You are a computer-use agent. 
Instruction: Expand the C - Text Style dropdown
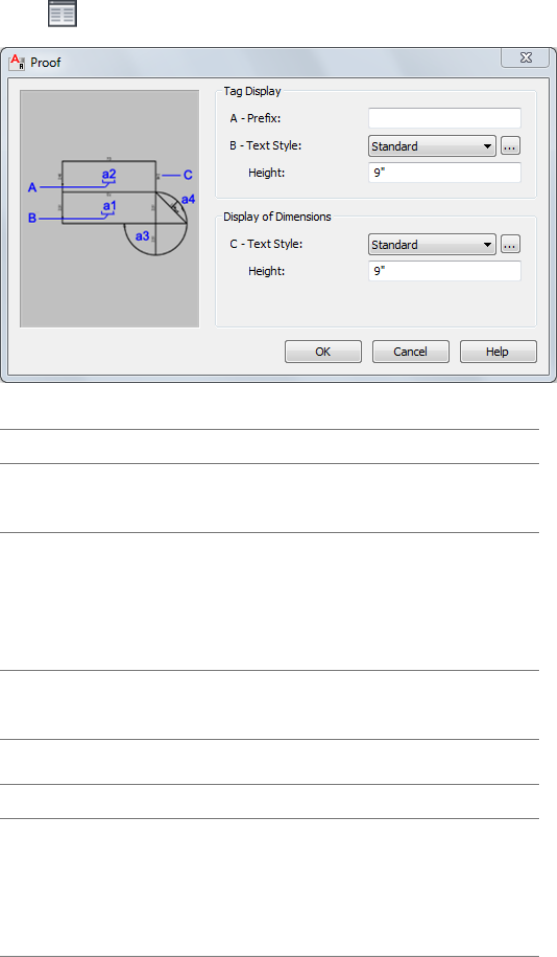(432, 244)
